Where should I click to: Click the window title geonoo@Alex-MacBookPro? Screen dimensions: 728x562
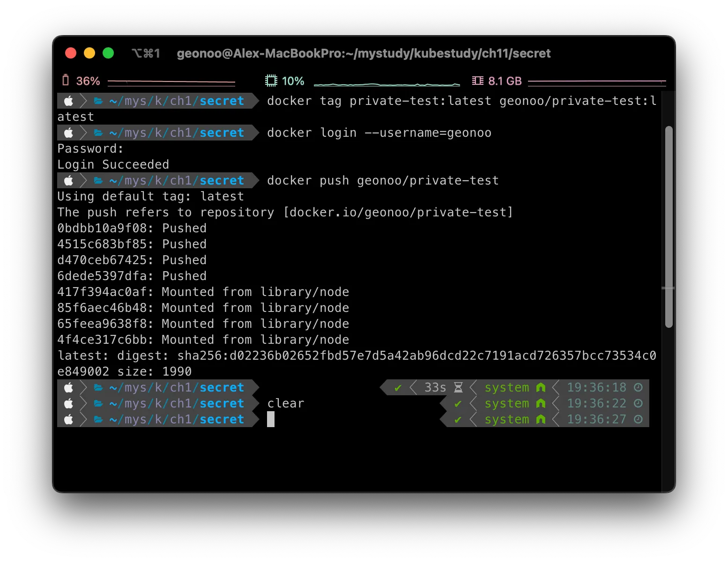tap(364, 53)
